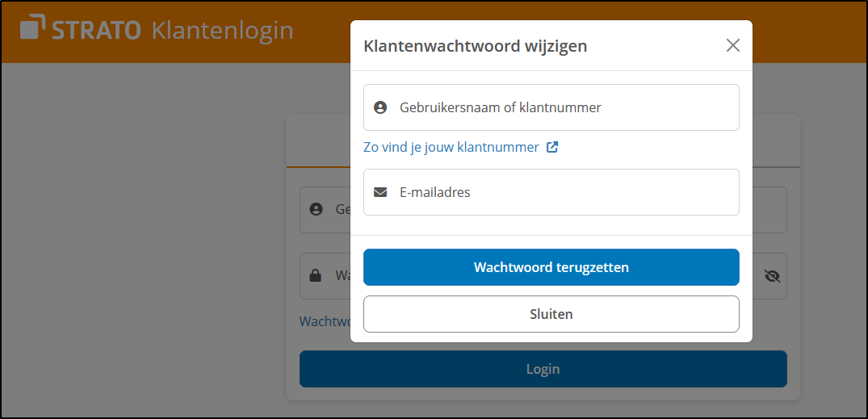
Task: Close the Klantenwachtwoord wijzigen dialog with X
Action: (x=733, y=45)
